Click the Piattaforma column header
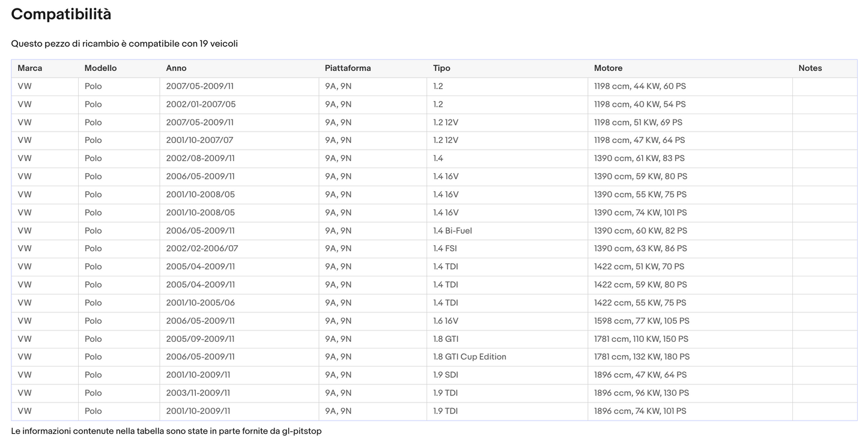The image size is (868, 447). pos(348,68)
